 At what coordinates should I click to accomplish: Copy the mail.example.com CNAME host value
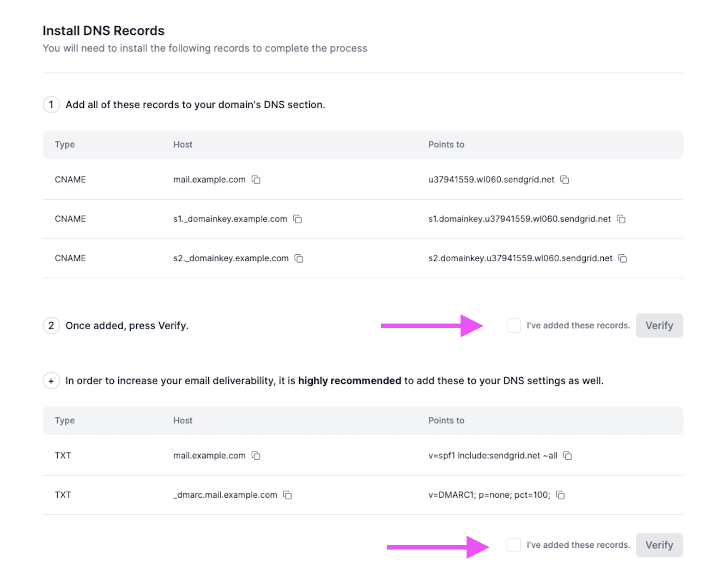(256, 180)
